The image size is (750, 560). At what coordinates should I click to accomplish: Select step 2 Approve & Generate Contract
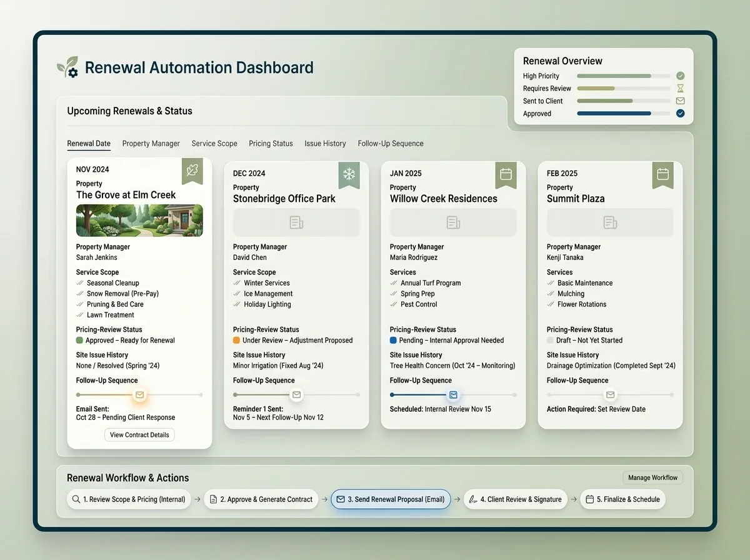click(x=261, y=499)
